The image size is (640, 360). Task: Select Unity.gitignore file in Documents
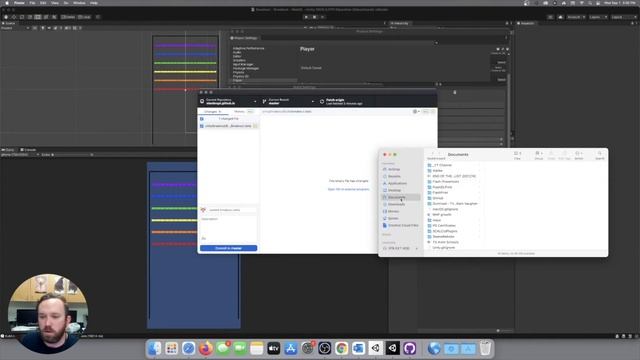tap(443, 247)
